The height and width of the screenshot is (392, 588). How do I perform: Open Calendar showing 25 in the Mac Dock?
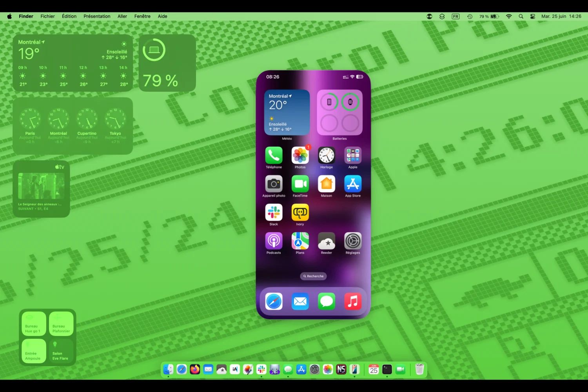[x=374, y=369]
